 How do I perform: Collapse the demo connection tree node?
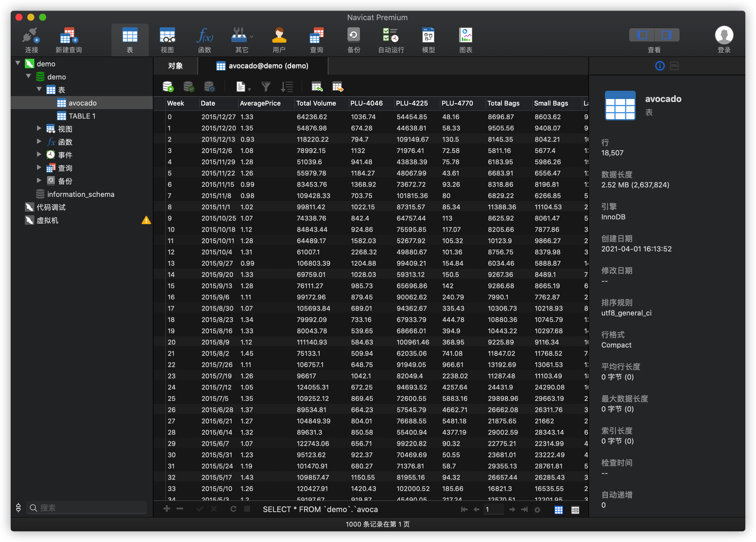pos(18,63)
